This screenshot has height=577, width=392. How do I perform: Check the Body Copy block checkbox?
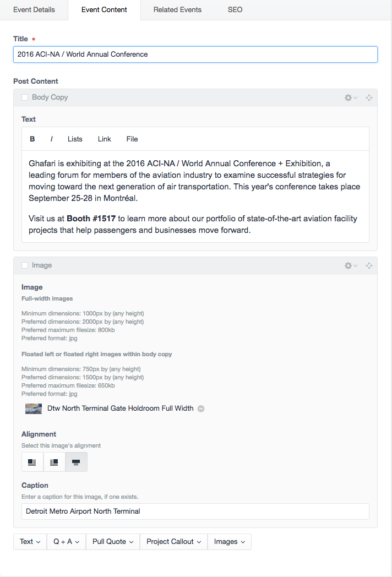click(25, 97)
